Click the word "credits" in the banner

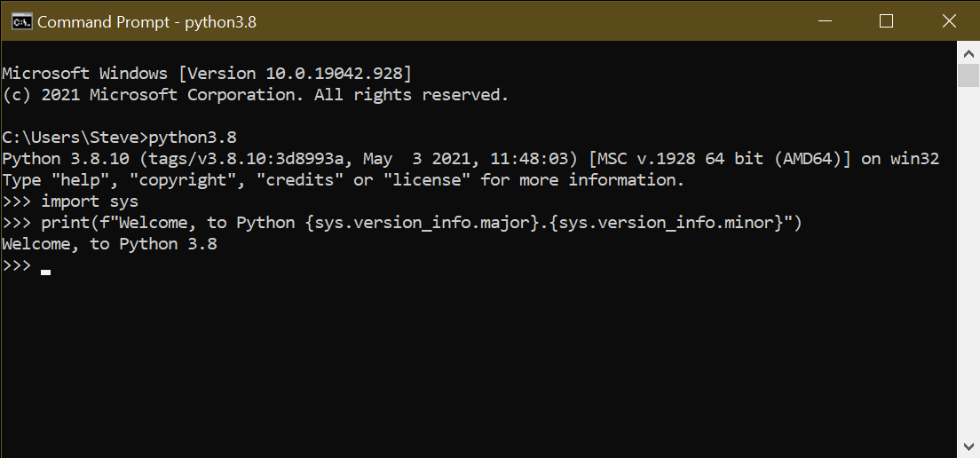[x=304, y=180]
